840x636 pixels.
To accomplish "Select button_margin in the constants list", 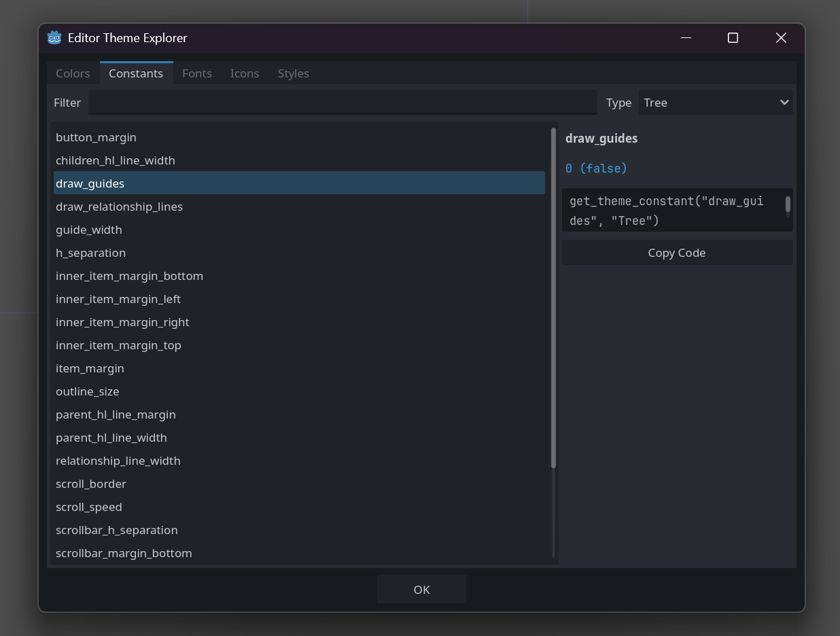I will coord(299,137).
